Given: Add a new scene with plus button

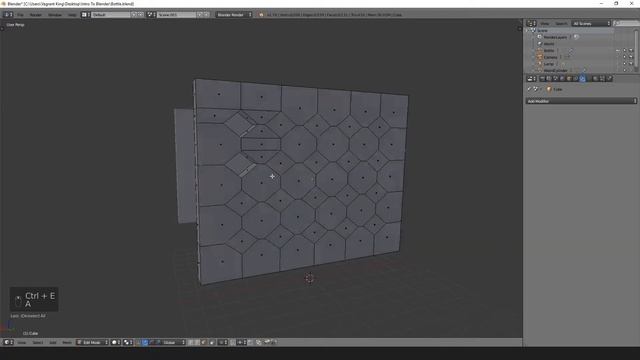Looking at the screenshot, I should click(x=200, y=15).
